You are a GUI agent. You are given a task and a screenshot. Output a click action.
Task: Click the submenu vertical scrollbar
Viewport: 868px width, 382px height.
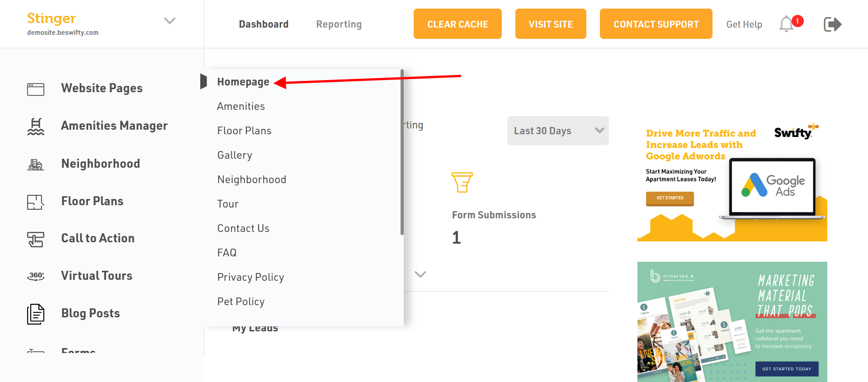[x=402, y=152]
